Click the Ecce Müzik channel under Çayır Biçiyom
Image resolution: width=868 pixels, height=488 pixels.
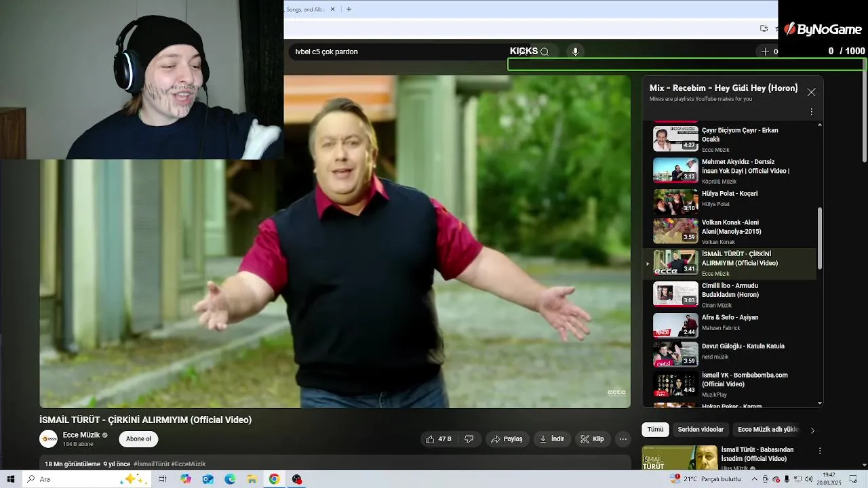click(715, 150)
